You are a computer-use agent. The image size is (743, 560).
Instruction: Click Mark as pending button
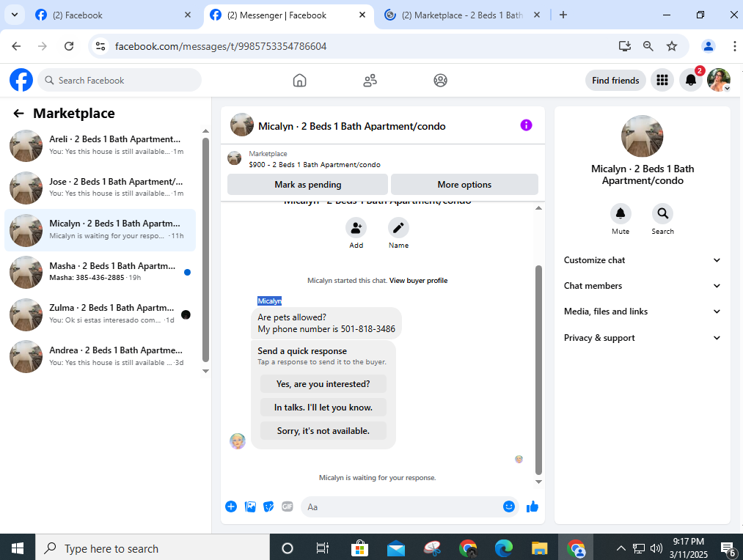click(307, 185)
